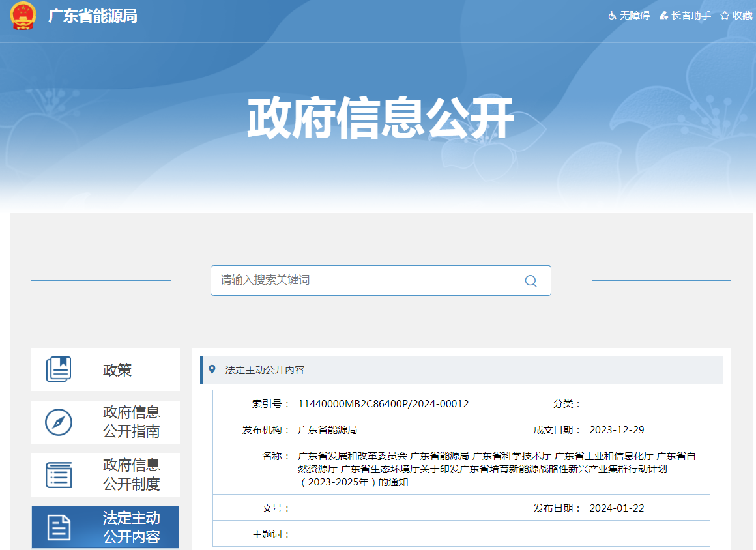Open the 政策 sidebar menu

click(x=106, y=369)
